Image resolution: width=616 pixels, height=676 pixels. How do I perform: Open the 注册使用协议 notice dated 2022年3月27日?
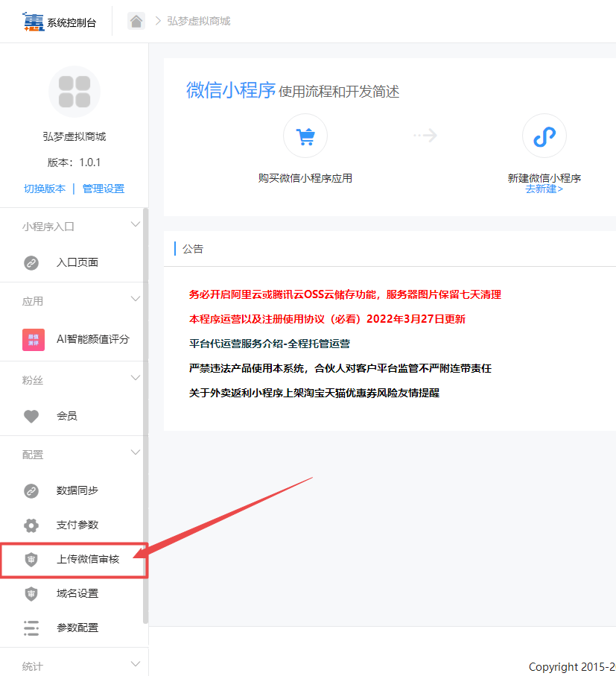pos(328,319)
